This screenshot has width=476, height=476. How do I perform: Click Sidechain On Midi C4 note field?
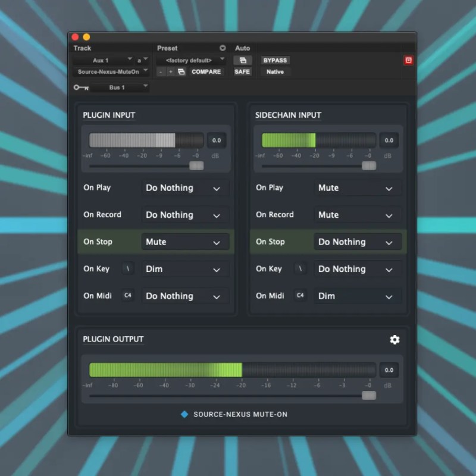pyautogui.click(x=300, y=295)
